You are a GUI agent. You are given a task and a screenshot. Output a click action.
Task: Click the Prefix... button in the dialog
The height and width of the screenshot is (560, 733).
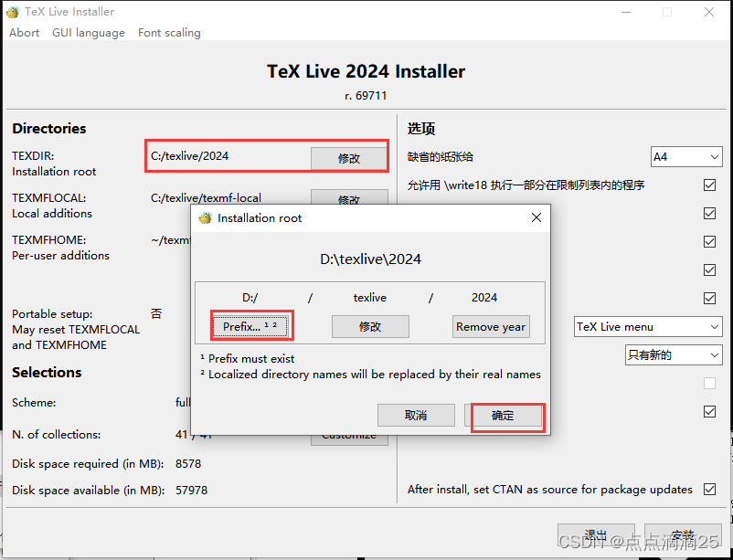coord(250,326)
